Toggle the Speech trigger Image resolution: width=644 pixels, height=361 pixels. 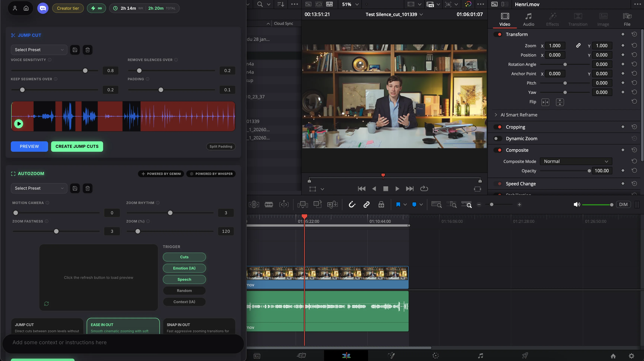tap(184, 279)
